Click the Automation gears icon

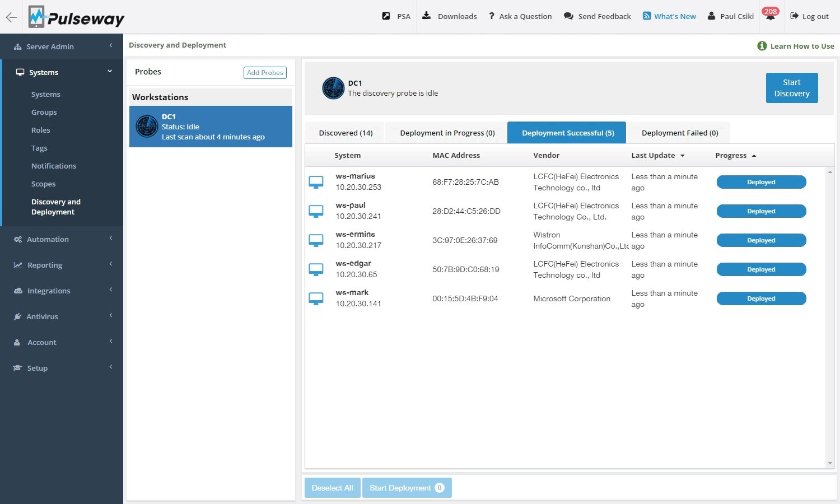[x=18, y=240]
